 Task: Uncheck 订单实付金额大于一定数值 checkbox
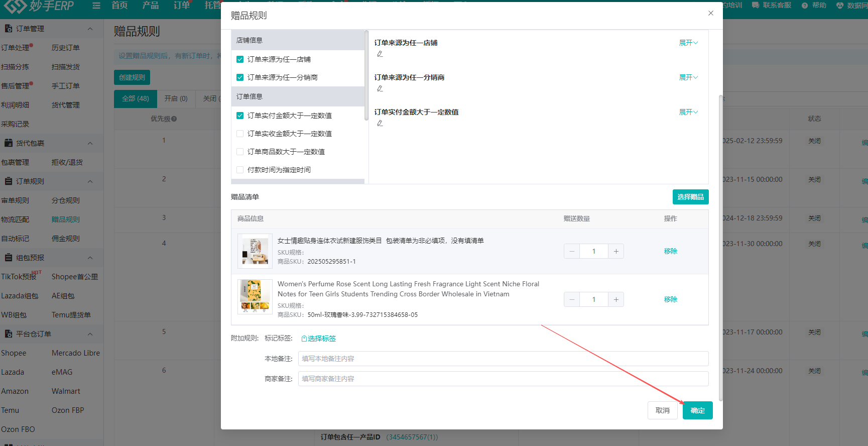(x=240, y=116)
